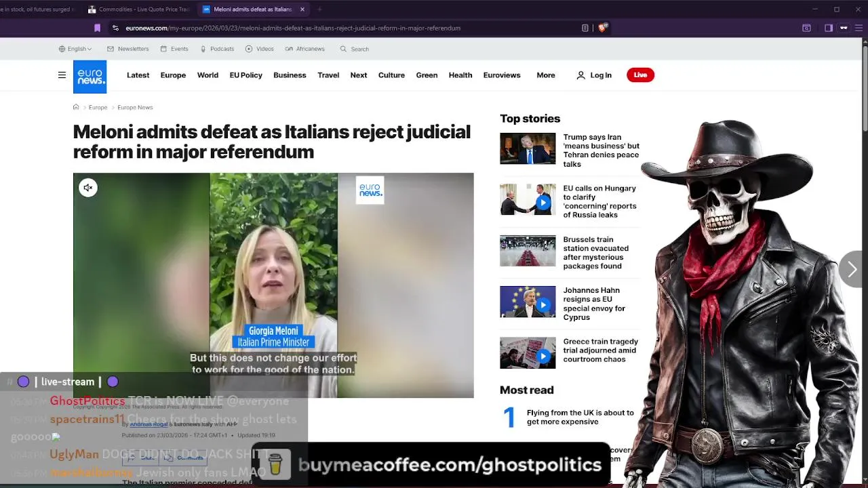Click the bookmark icon in the browser toolbar

[97, 28]
